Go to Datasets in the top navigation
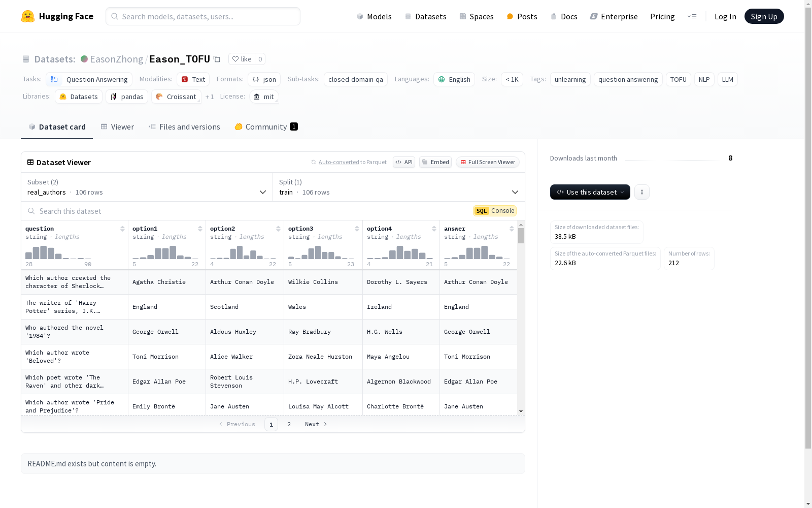The height and width of the screenshot is (508, 812). [425, 16]
